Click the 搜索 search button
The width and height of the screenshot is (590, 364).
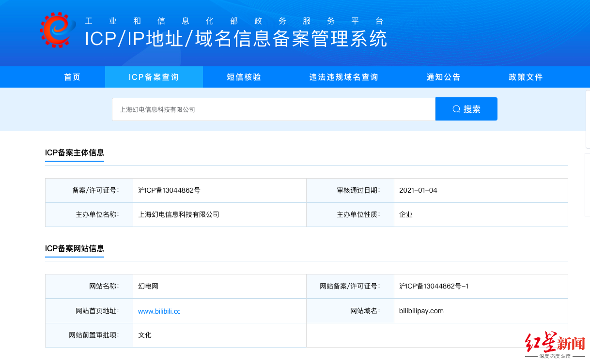[466, 108]
